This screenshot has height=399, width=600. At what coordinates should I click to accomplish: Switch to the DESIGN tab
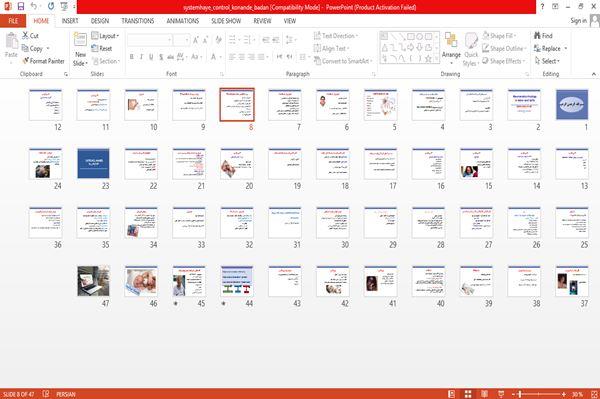point(100,21)
